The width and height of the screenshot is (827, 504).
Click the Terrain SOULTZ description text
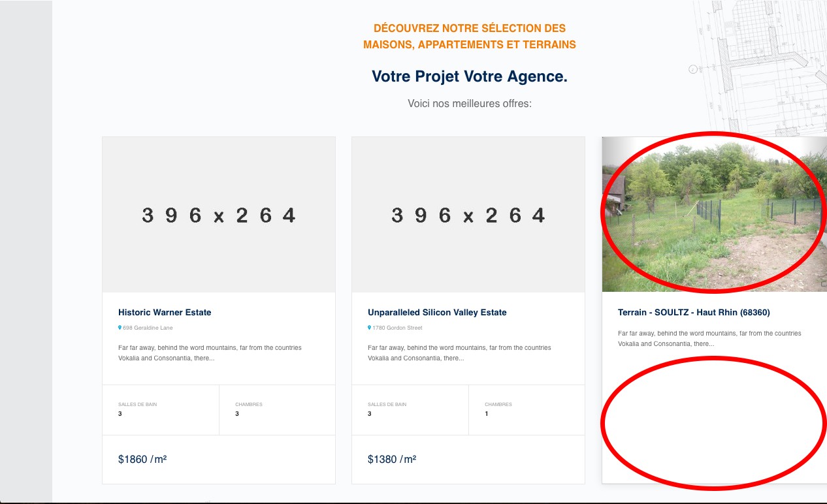[709, 338]
